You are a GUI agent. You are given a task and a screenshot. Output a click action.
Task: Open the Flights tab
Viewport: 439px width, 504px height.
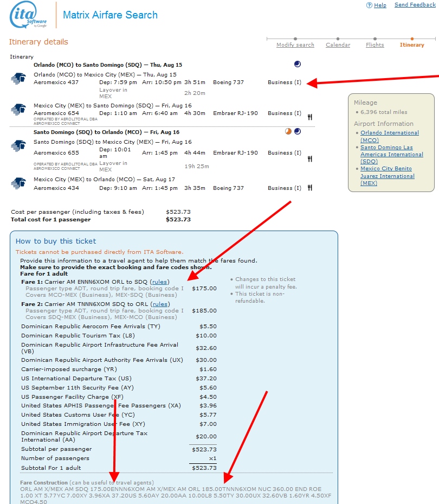coord(375,45)
